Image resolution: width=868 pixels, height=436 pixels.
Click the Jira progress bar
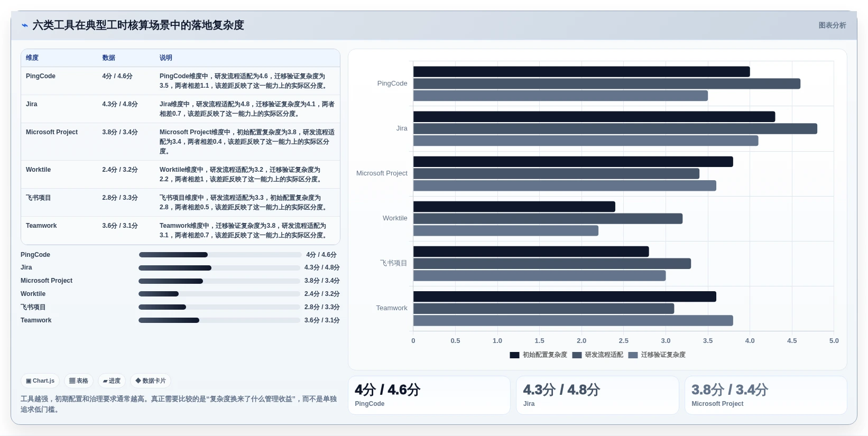click(x=219, y=268)
